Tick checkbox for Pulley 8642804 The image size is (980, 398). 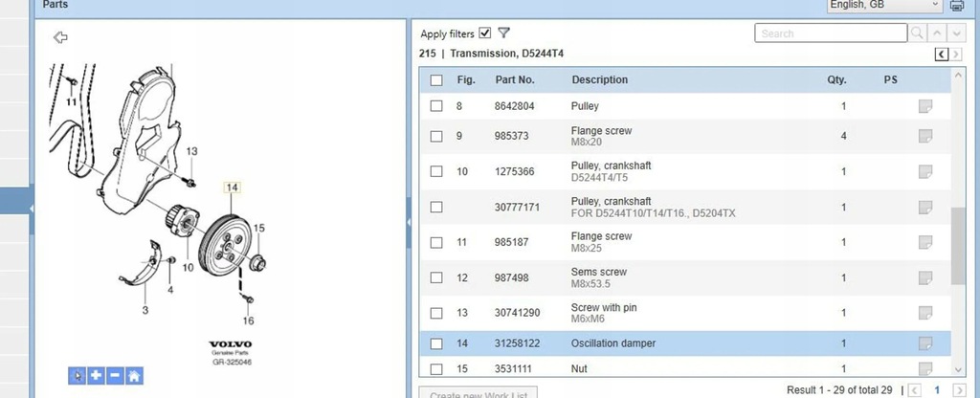tap(436, 106)
